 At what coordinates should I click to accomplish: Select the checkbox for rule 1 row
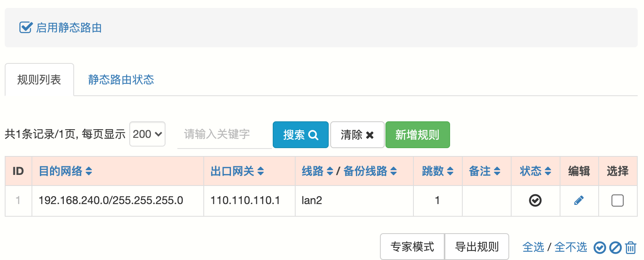617,201
